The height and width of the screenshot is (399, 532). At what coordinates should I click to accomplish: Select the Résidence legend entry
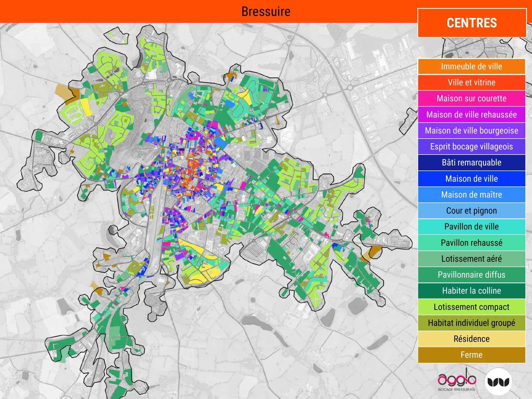[472, 339]
